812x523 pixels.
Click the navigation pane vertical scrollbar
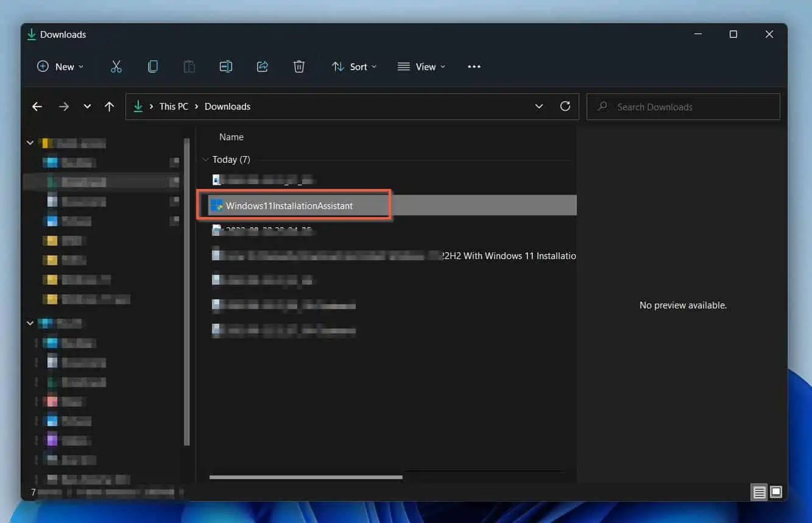186,292
